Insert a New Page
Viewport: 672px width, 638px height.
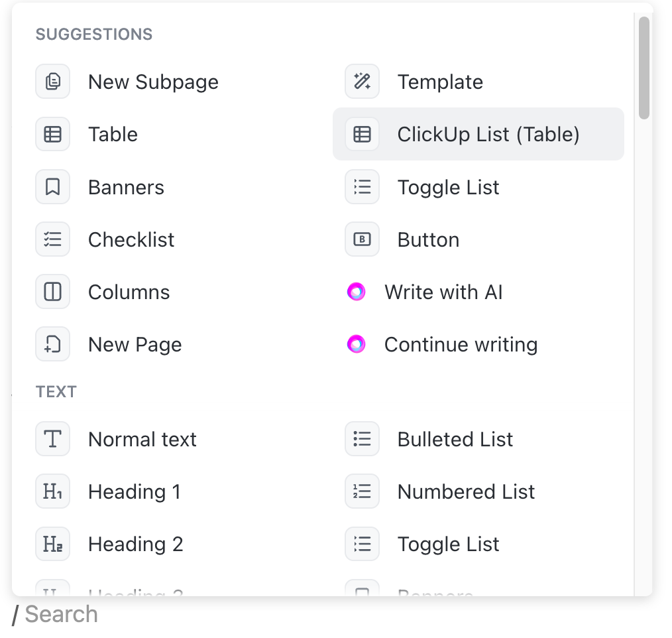pyautogui.click(x=135, y=345)
